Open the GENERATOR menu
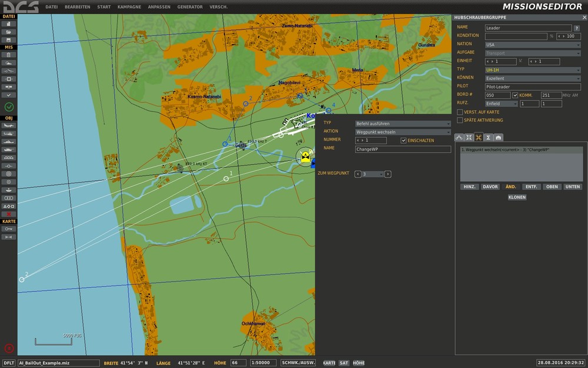Screen dimensions: 588x368 pos(190,7)
